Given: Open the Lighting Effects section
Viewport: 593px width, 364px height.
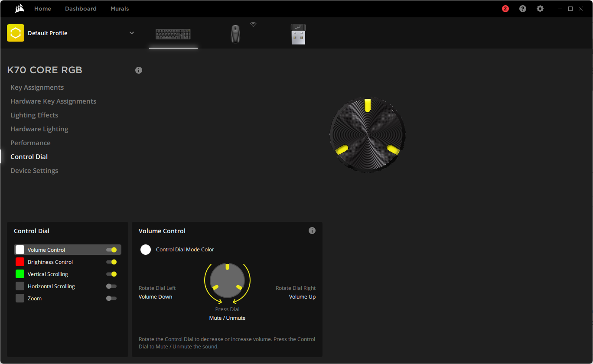Looking at the screenshot, I should coord(34,115).
